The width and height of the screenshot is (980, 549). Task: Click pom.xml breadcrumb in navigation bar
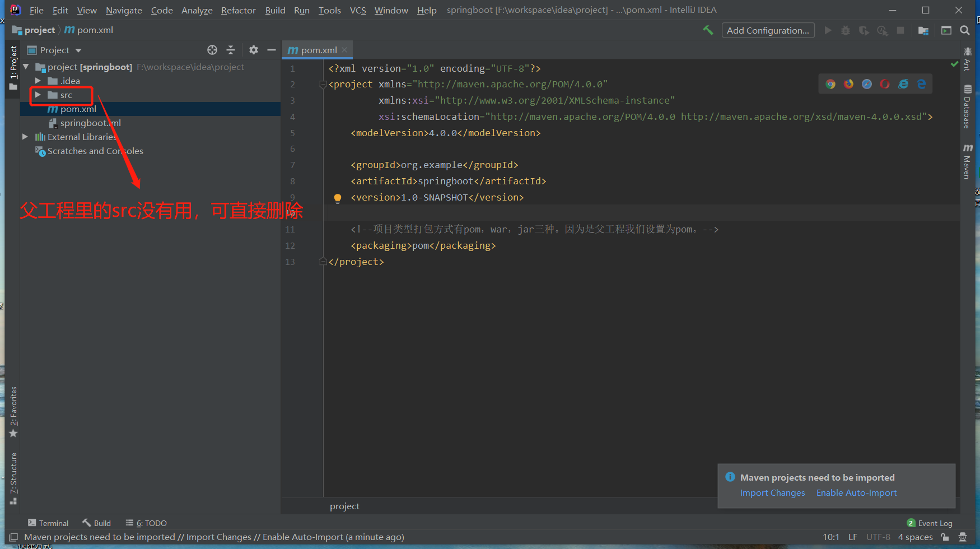click(89, 30)
